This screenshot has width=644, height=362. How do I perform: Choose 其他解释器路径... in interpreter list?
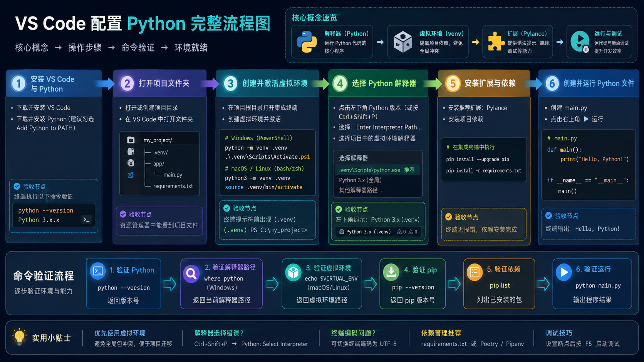point(361,190)
